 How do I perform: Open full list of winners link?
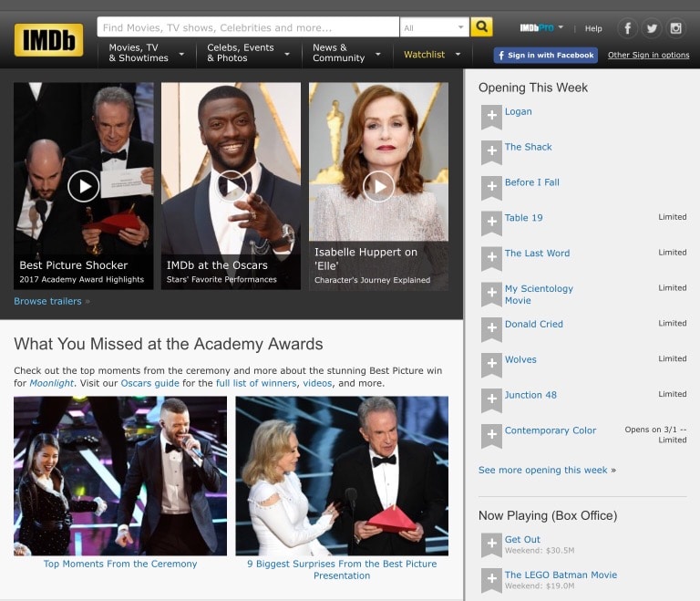[x=256, y=383]
